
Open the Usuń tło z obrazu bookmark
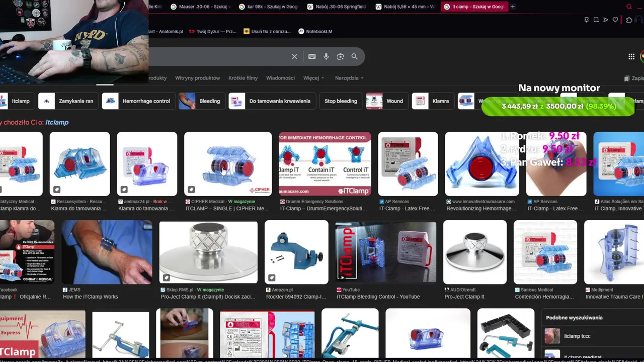coord(267,31)
